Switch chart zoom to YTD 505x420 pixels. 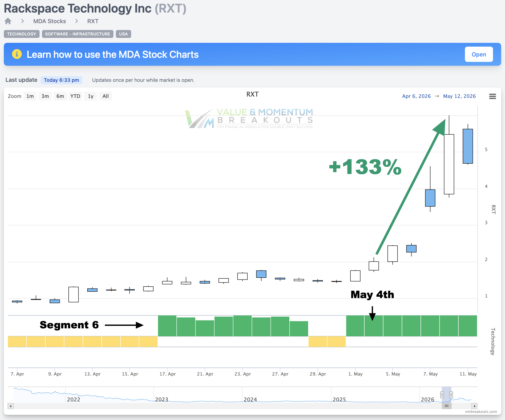pyautogui.click(x=75, y=96)
